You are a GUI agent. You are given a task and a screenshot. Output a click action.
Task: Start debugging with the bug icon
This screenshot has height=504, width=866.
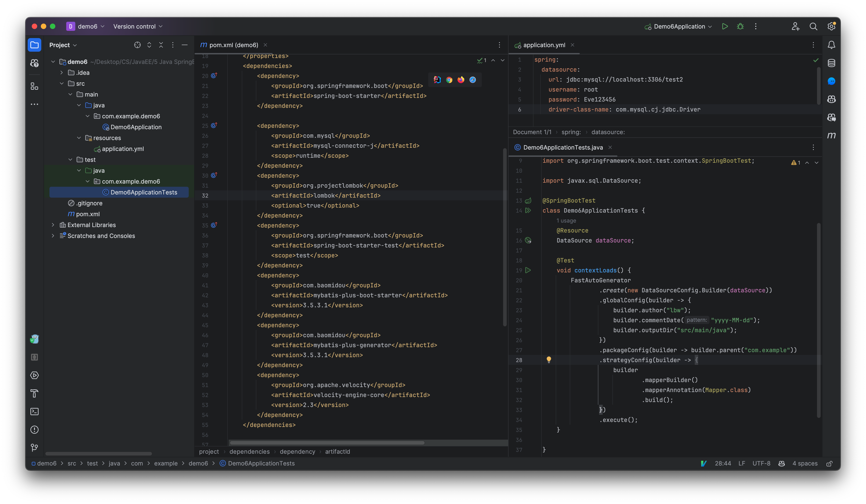tap(740, 26)
